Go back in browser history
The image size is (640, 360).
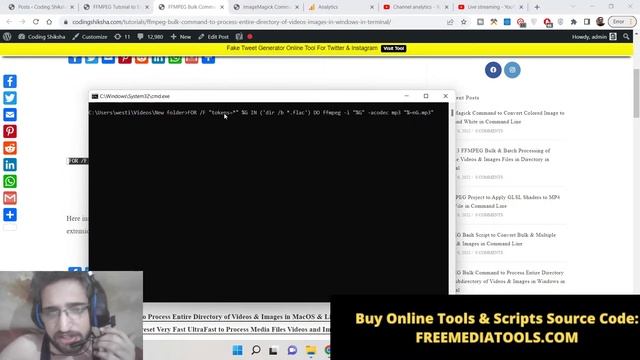(9, 22)
